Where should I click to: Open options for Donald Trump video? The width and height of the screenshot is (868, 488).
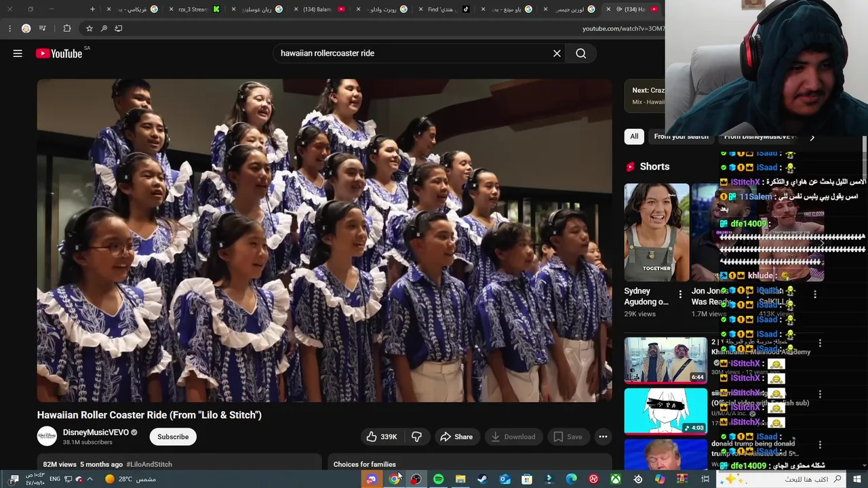coord(820,445)
